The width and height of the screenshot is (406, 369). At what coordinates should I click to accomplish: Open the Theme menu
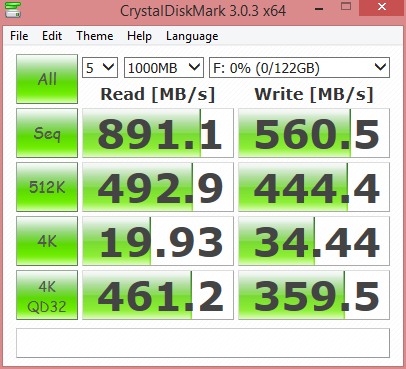click(x=95, y=36)
